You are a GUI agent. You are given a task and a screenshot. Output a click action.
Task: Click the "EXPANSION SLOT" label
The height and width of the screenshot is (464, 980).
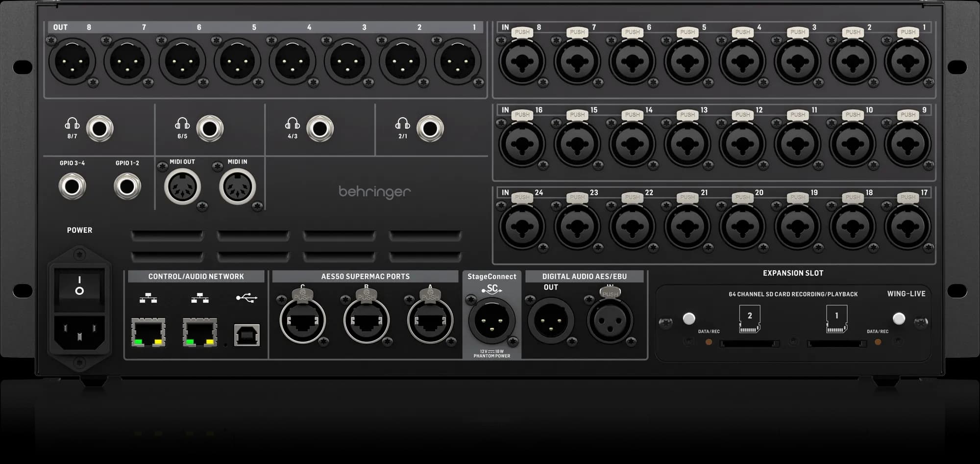coord(793,273)
